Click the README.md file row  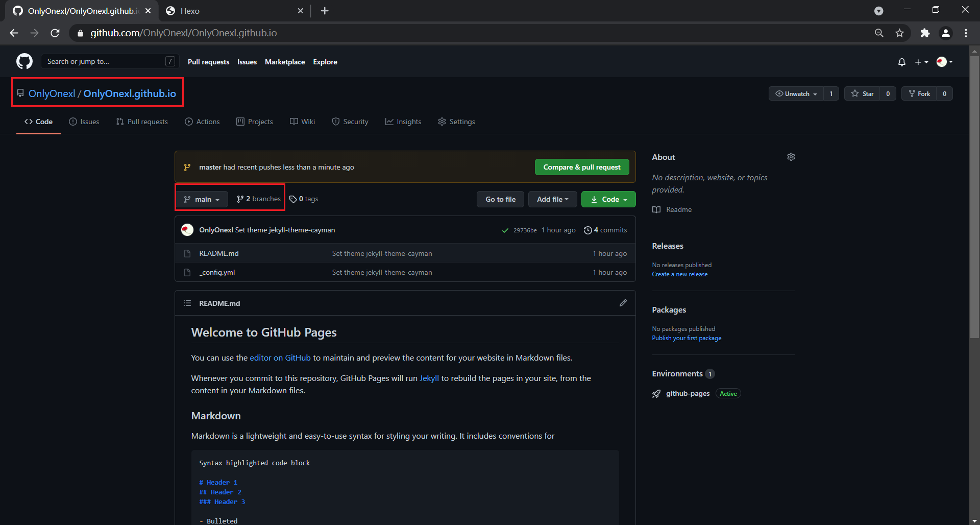[x=405, y=253]
